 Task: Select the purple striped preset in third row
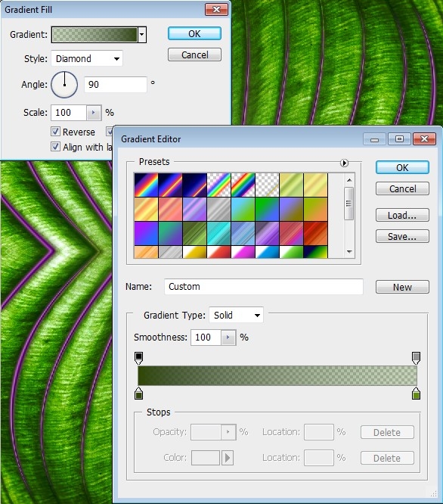pos(268,234)
